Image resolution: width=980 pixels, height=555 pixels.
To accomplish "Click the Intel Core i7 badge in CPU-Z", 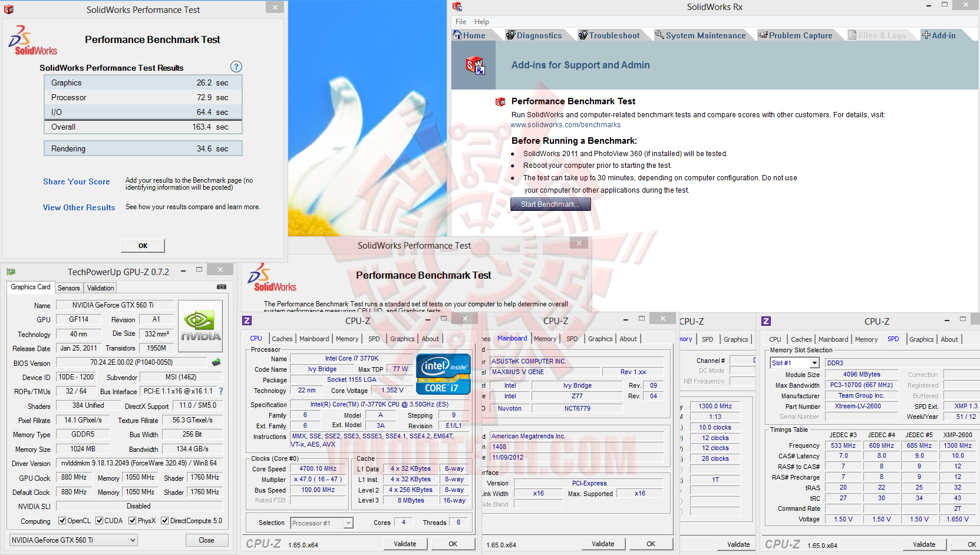I will pyautogui.click(x=443, y=374).
